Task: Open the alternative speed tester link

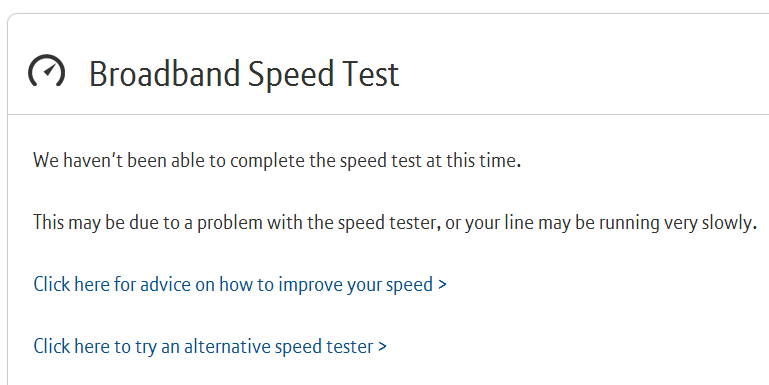Action: [210, 347]
